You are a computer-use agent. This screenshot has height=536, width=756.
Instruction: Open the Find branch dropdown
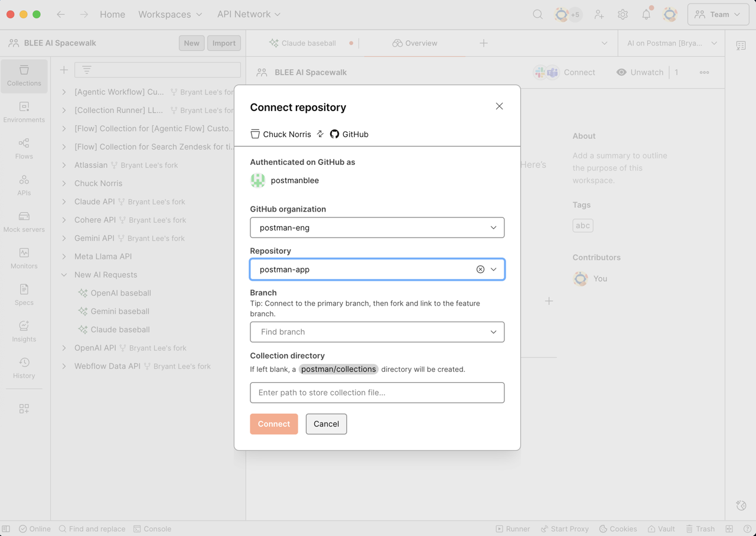pos(377,332)
